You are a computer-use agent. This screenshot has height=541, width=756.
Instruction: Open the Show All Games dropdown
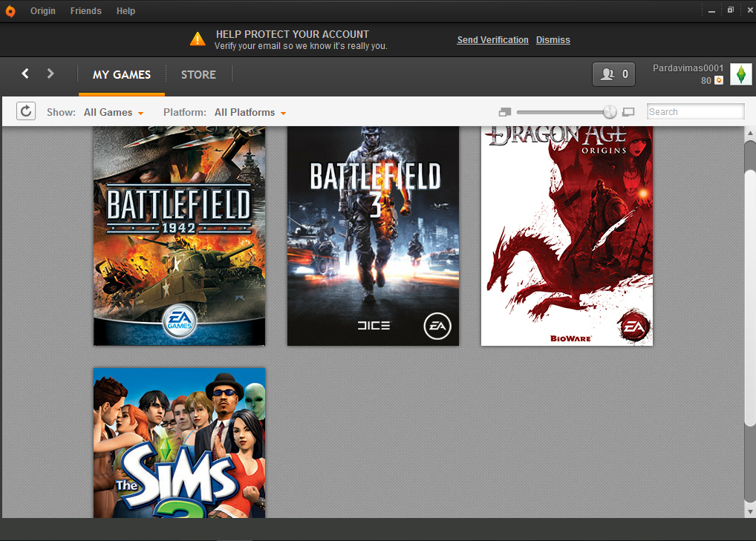[x=114, y=112]
